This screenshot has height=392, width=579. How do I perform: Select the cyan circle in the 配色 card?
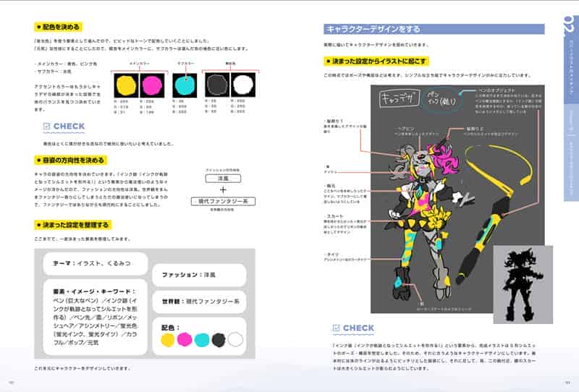pos(202,340)
